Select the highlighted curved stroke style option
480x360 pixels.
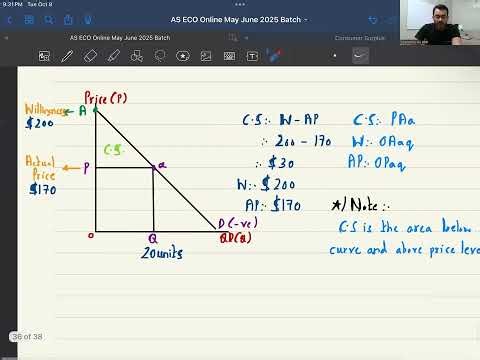click(x=361, y=56)
